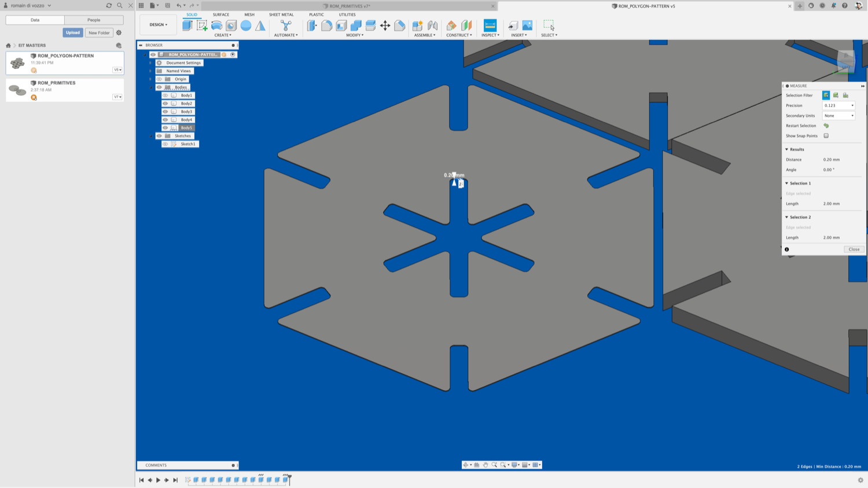This screenshot has width=868, height=488.
Task: Click the Create Sketch tool icon
Action: pyautogui.click(x=202, y=25)
